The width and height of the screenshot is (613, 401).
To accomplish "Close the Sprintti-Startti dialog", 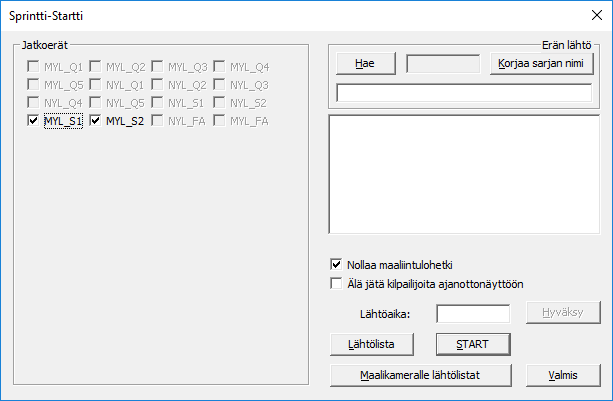I will coord(590,17).
